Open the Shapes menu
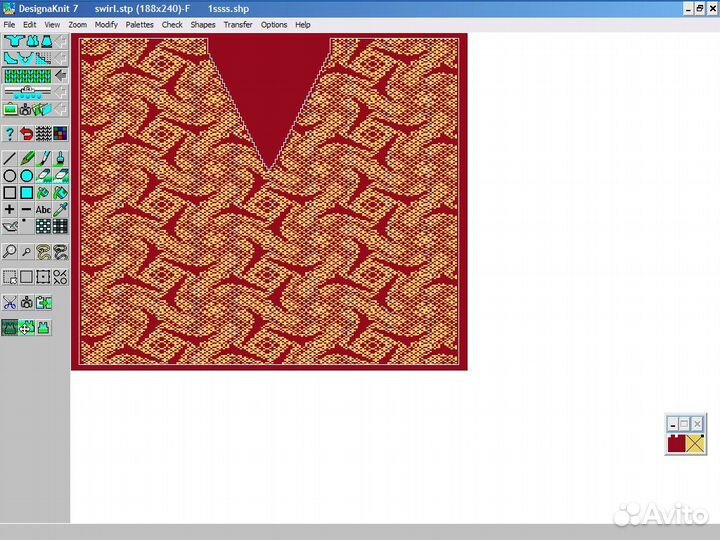The width and height of the screenshot is (720, 540). pos(203,25)
